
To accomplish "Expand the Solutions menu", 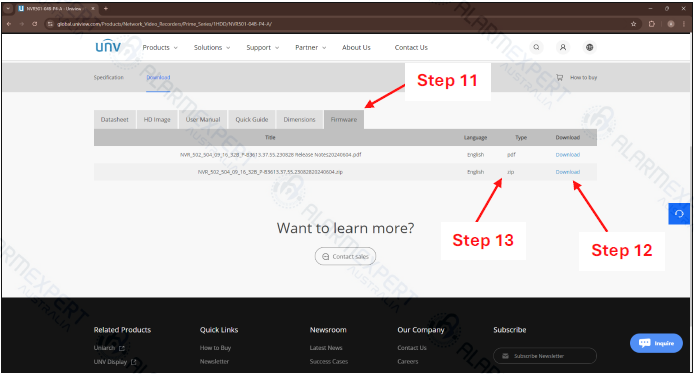I will click(212, 47).
